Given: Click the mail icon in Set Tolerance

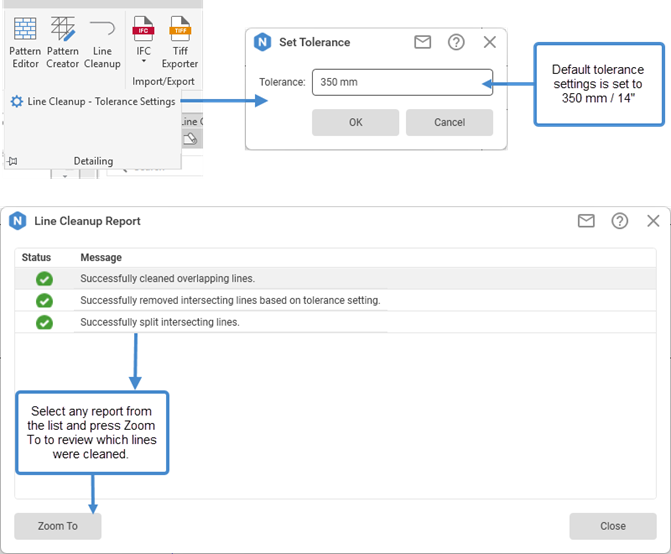Looking at the screenshot, I should coord(422,42).
